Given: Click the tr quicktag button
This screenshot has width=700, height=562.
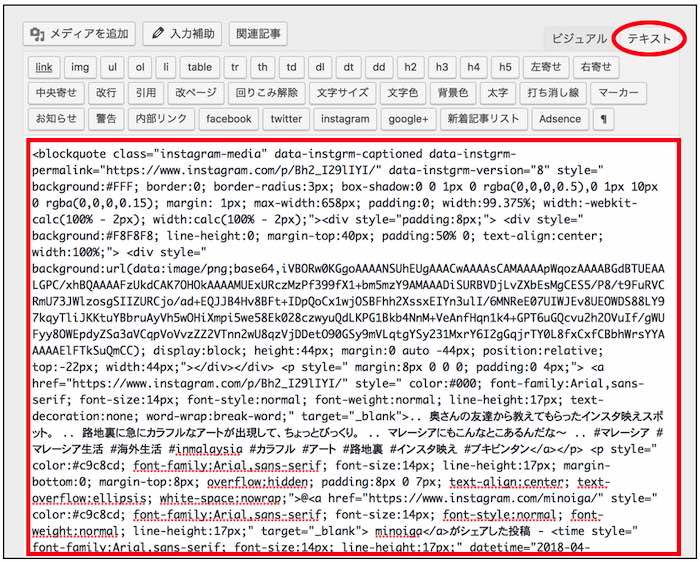Looking at the screenshot, I should pyautogui.click(x=235, y=67).
